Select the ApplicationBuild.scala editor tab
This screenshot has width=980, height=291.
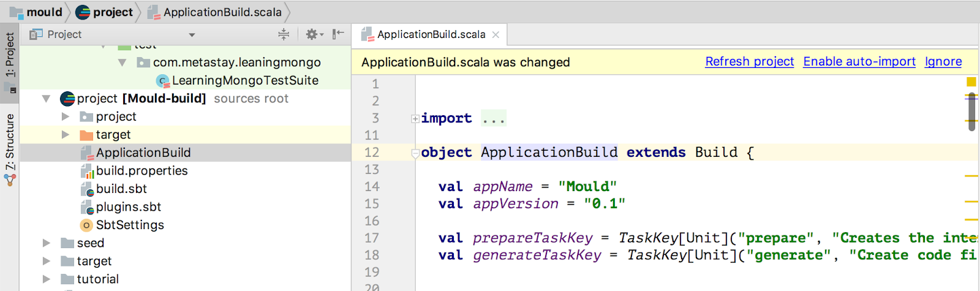pyautogui.click(x=431, y=35)
